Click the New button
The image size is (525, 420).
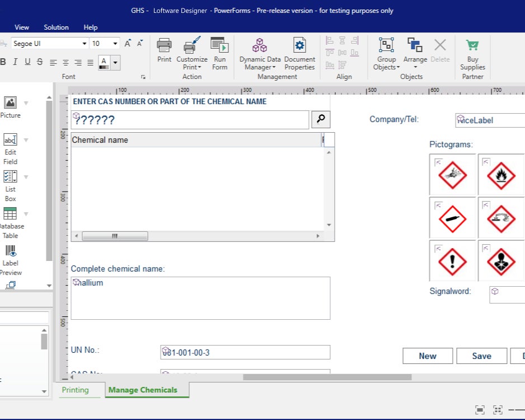(428, 356)
